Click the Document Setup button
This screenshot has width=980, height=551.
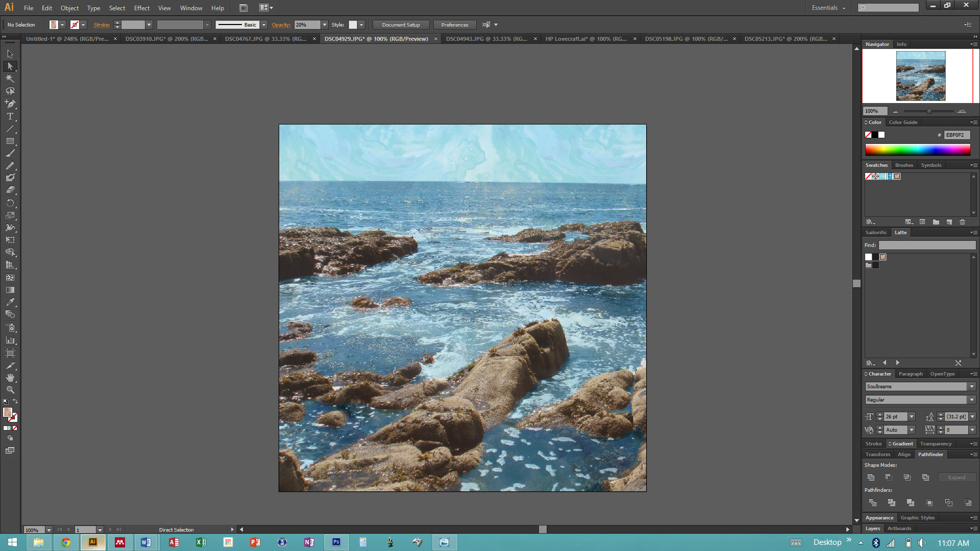(401, 25)
